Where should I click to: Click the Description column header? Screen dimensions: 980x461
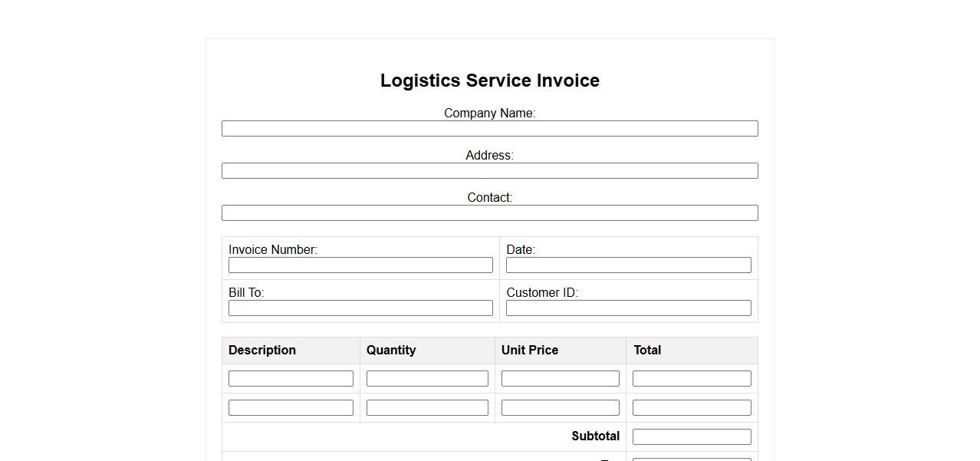point(262,351)
